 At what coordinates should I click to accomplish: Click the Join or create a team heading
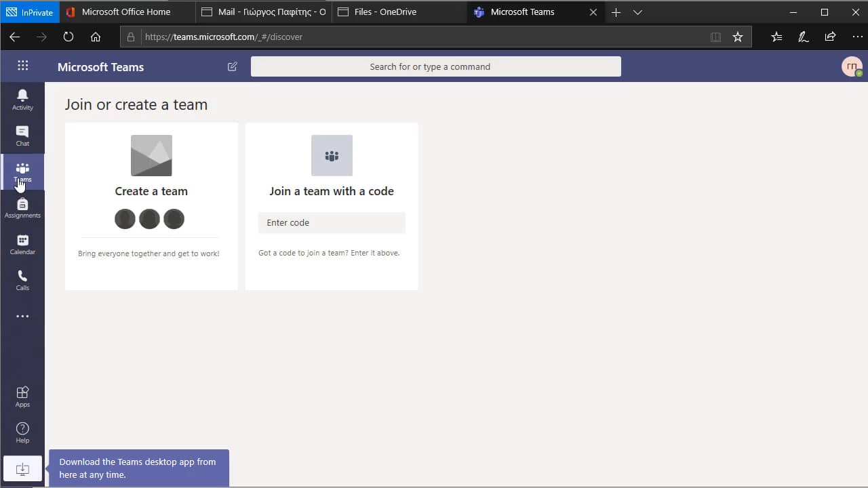136,104
